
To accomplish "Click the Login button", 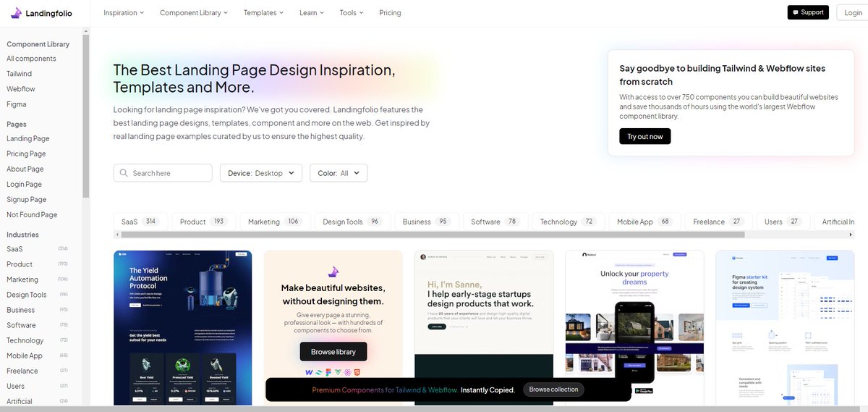I will point(852,12).
